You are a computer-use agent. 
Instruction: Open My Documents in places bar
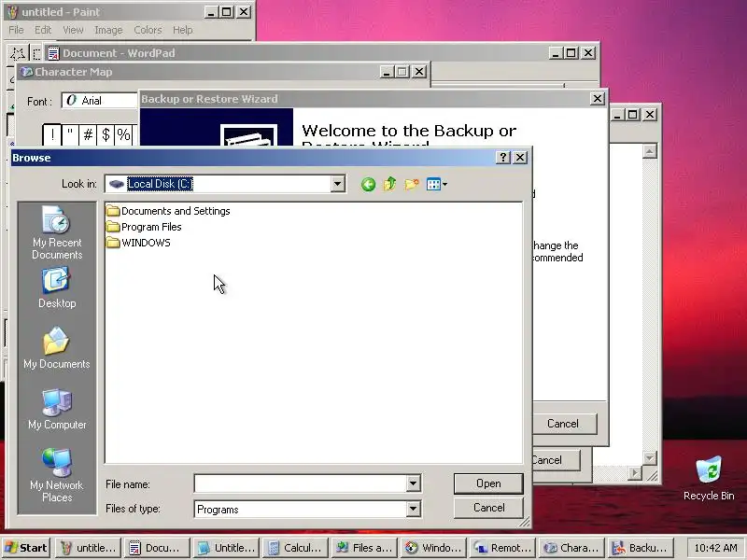point(57,348)
